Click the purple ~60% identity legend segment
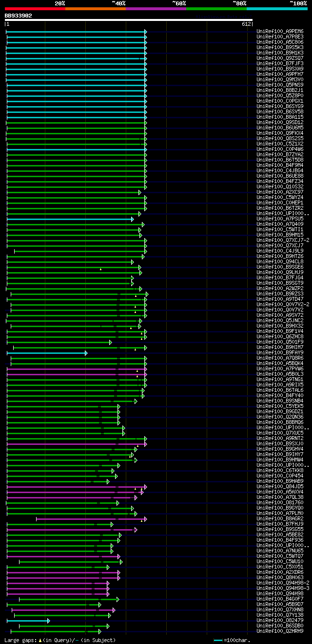This screenshot has height=644, width=312. [x=156, y=8]
